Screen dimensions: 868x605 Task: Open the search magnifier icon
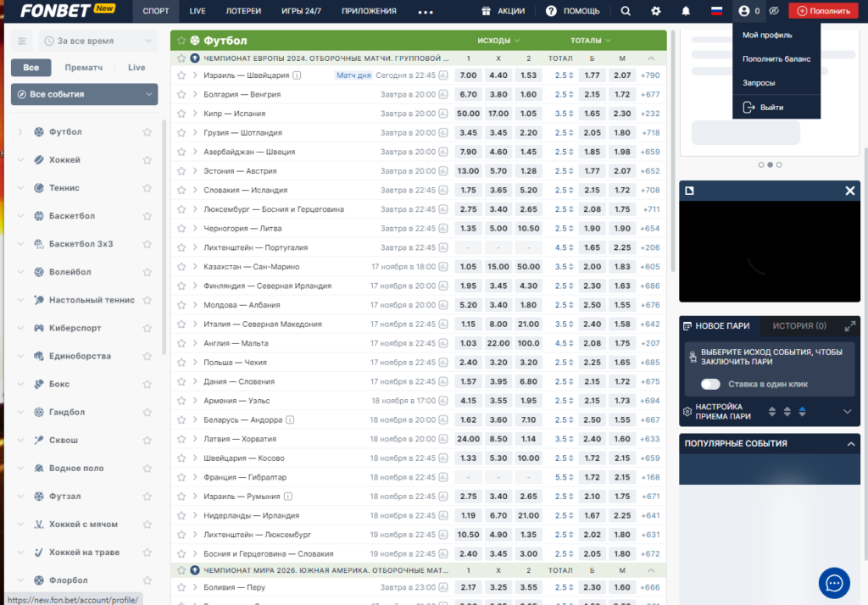pos(626,11)
